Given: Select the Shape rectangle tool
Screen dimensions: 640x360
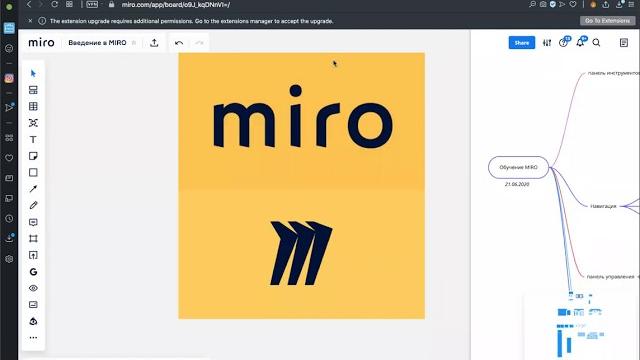Looking at the screenshot, I should (33, 173).
